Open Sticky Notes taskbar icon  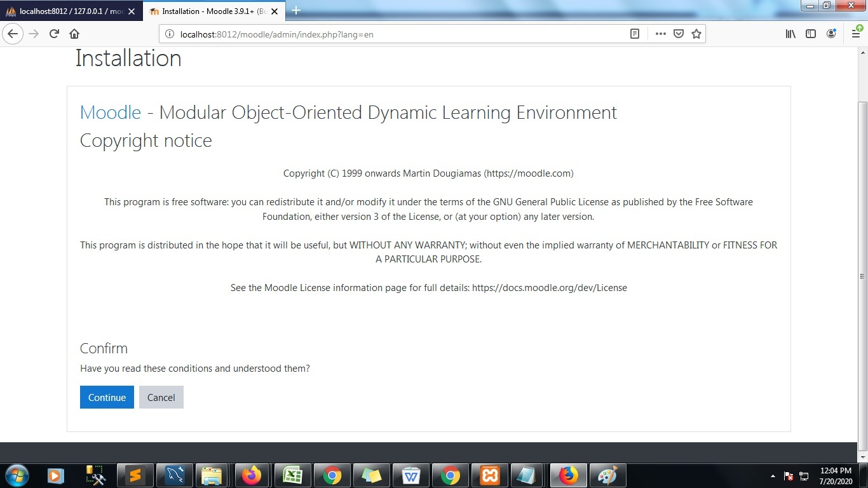[x=371, y=475]
